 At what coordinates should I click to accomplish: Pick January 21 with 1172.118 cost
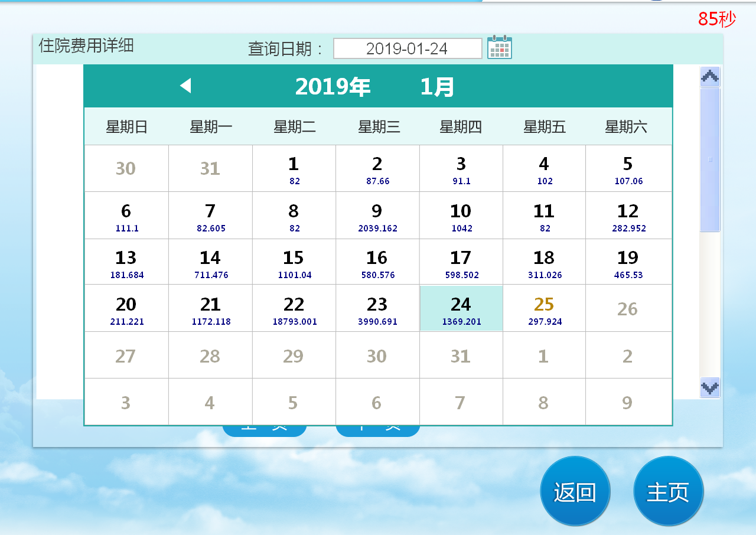tap(210, 309)
